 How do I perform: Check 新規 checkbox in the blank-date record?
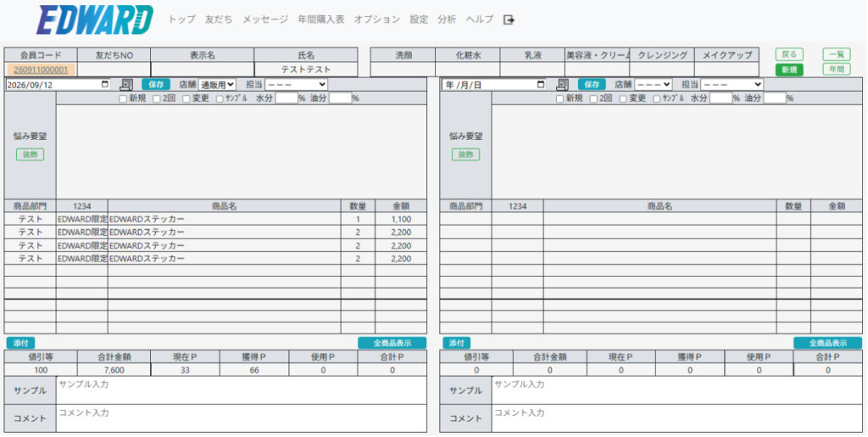(559, 98)
